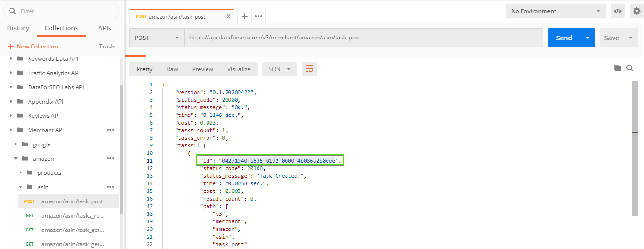This screenshot has height=249, width=644.
Task: Click the google folder icon
Action: coord(24,144)
